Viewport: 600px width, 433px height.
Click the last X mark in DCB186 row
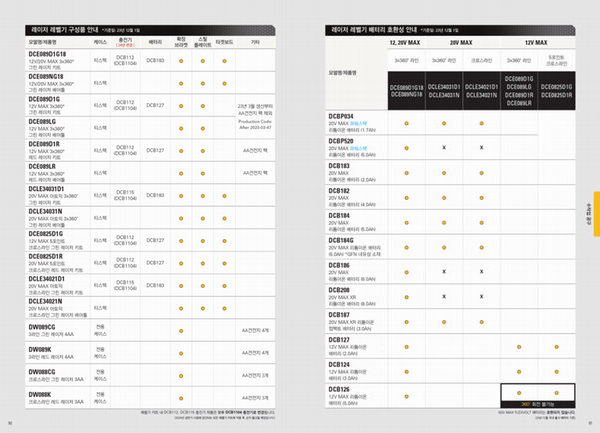(482, 270)
